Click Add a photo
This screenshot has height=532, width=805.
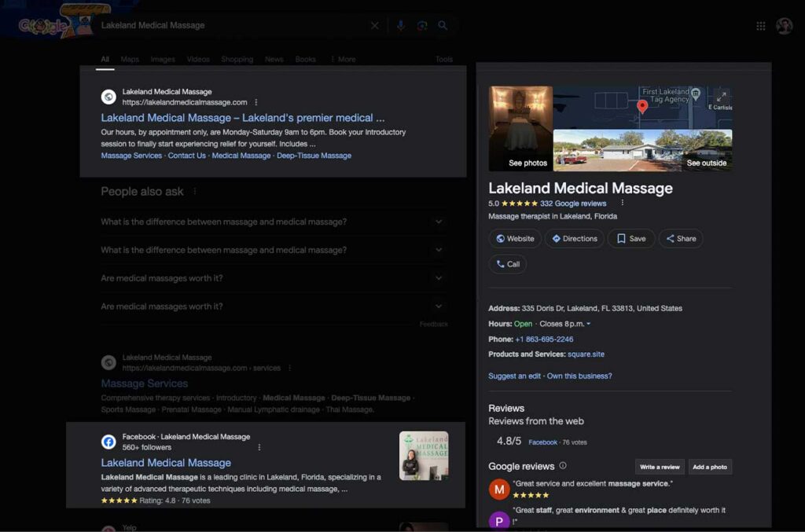[x=710, y=467]
